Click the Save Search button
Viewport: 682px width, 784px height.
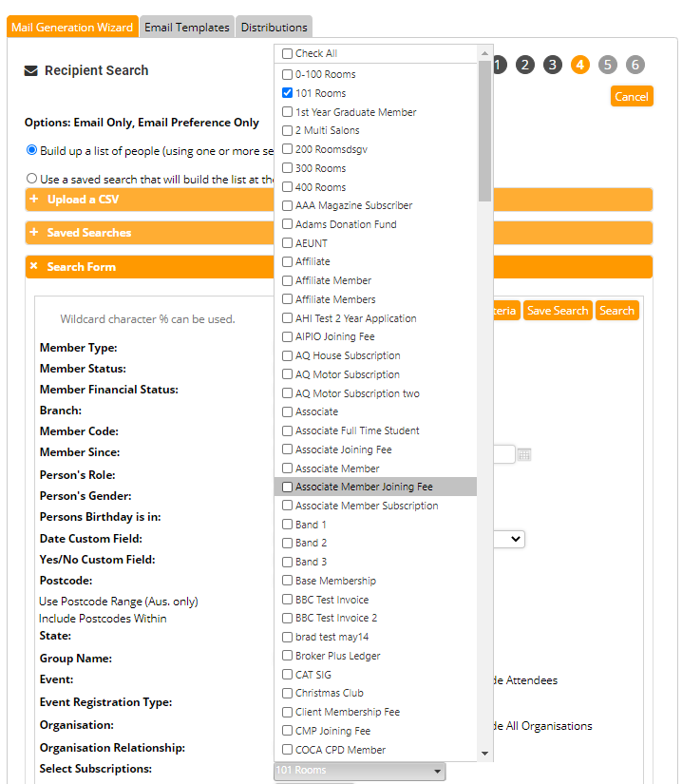point(558,311)
